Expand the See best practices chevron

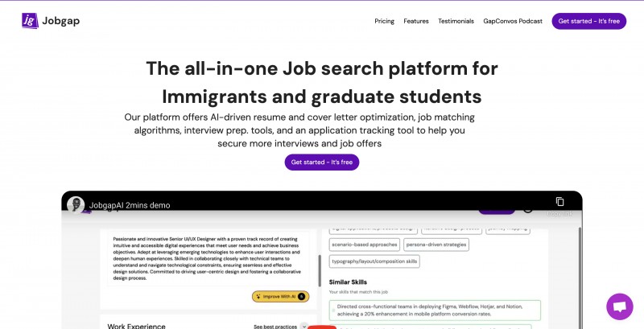[x=303, y=327]
